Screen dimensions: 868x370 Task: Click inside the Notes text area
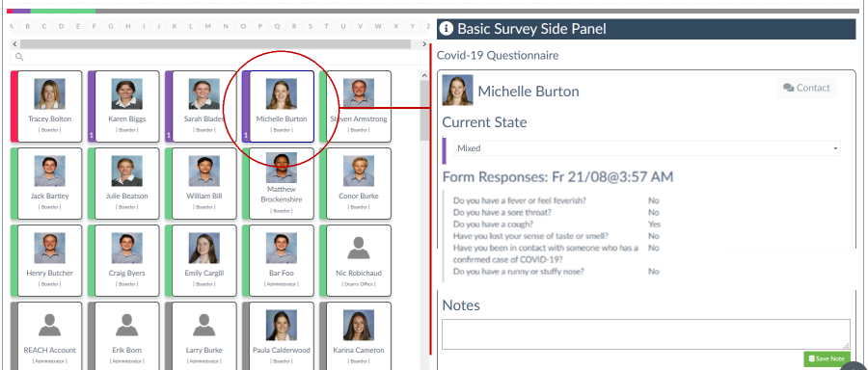click(645, 334)
